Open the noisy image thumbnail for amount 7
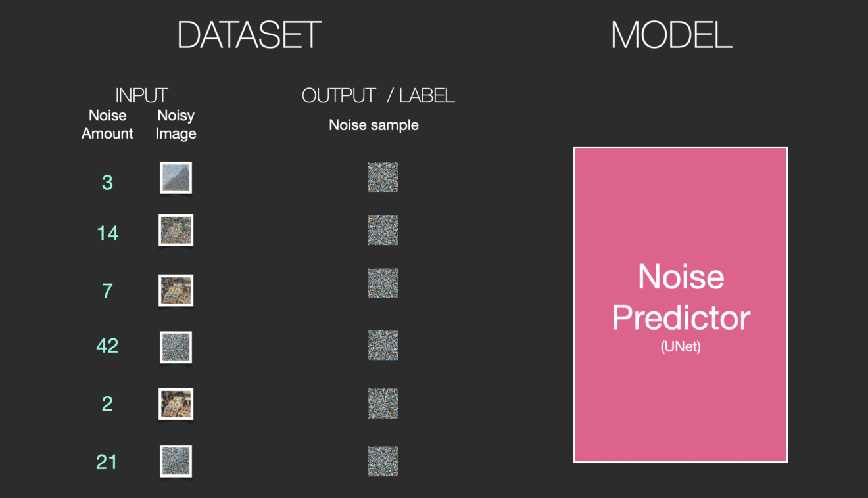This screenshot has width=868, height=498. tap(176, 290)
